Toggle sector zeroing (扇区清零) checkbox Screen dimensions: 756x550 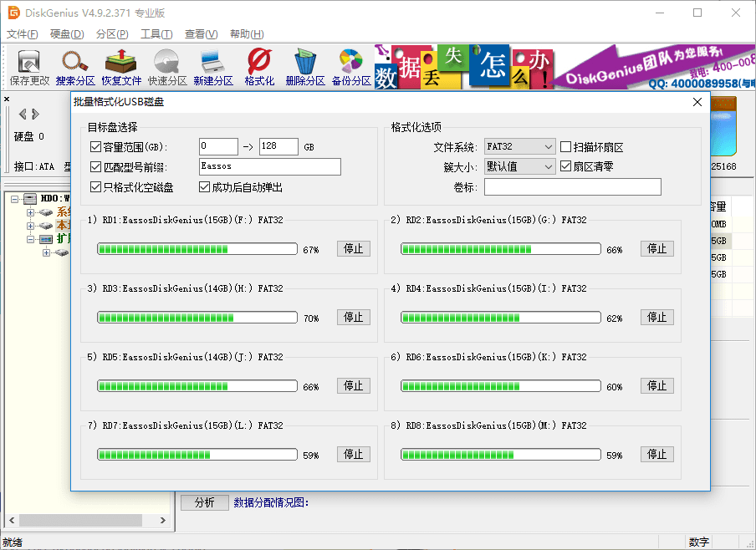pos(566,167)
